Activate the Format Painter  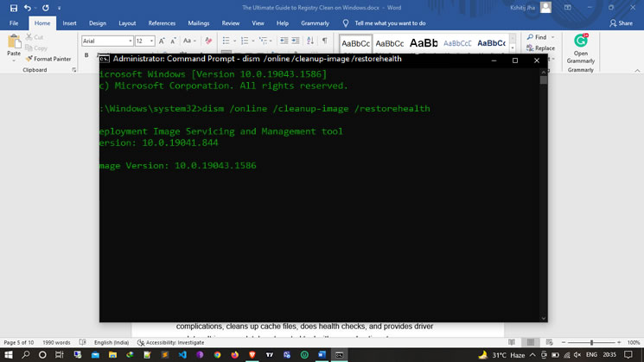pos(48,59)
